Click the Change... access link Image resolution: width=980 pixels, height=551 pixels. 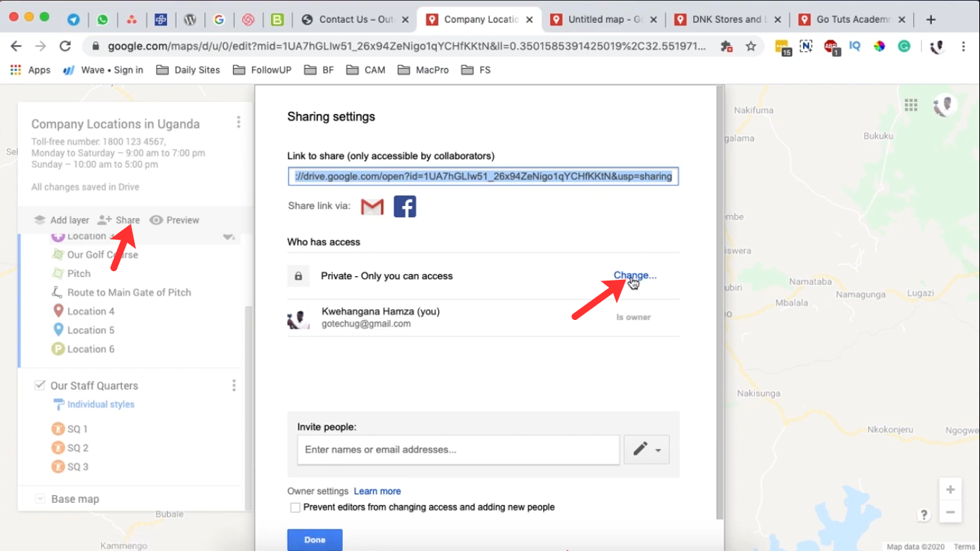[635, 275]
